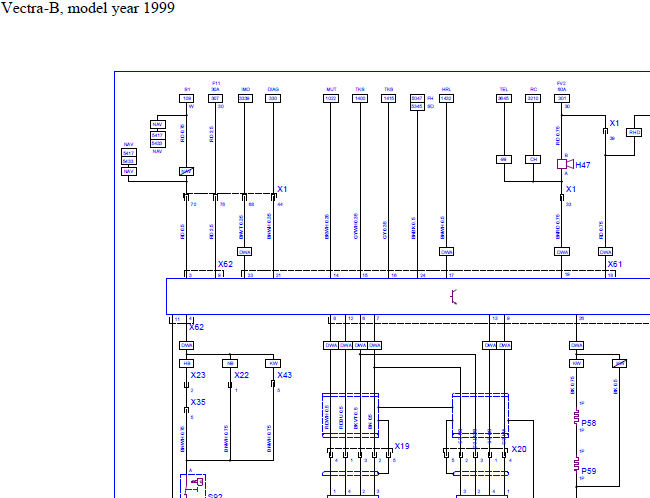Click the GY 0.35 wire label
650x498 pixels.
[385, 231]
